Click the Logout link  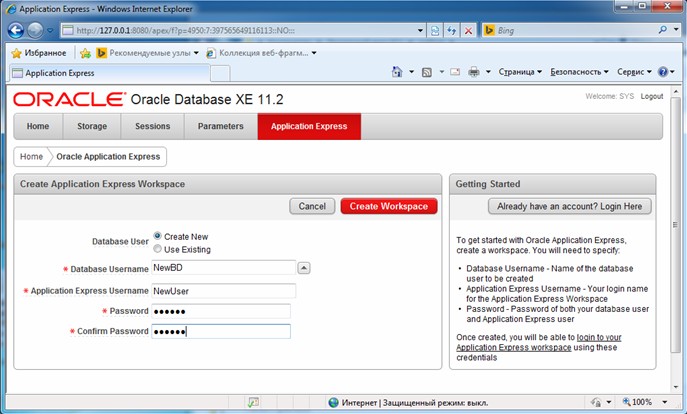[x=652, y=96]
